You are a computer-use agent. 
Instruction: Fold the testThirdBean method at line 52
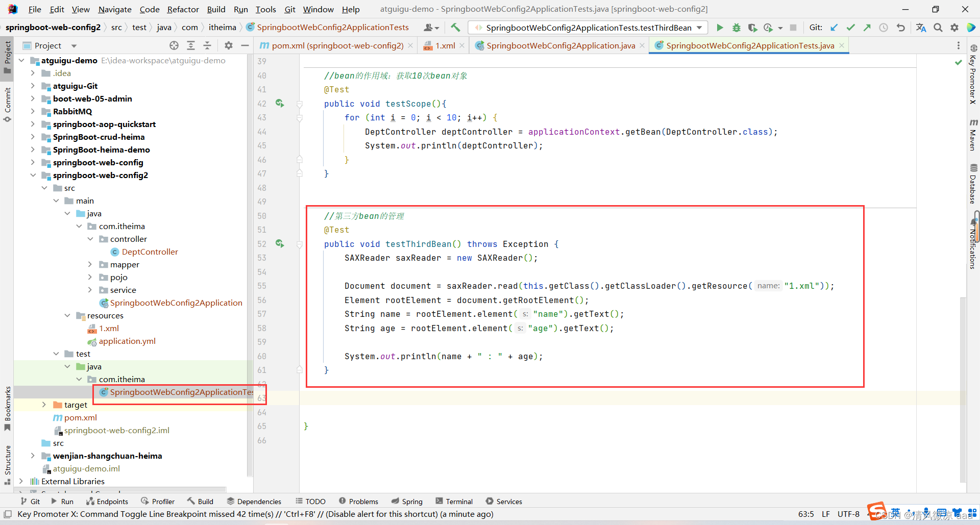click(x=300, y=244)
